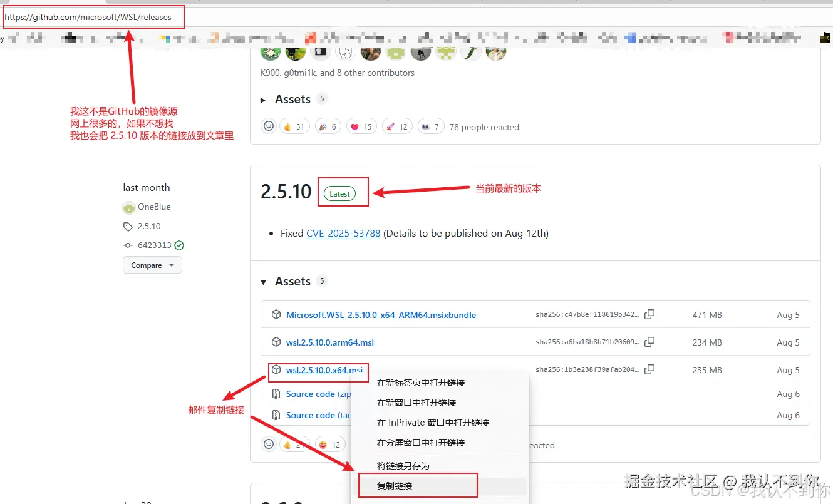This screenshot has width=833, height=504.
Task: Click 235 MB size value
Action: [x=707, y=370]
